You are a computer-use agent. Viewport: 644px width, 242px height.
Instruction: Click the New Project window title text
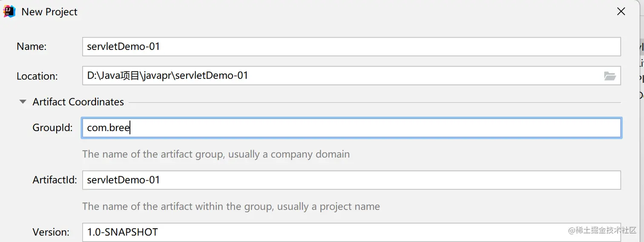point(49,12)
